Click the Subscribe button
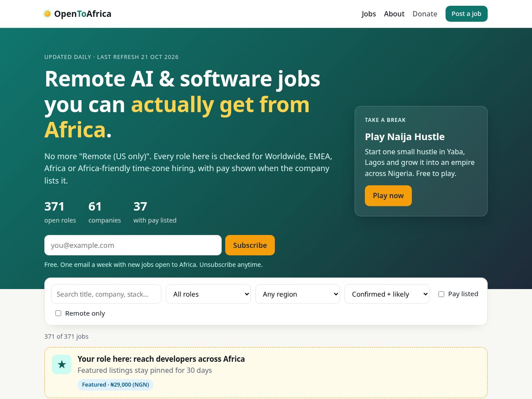The width and height of the screenshot is (532, 399). point(250,245)
